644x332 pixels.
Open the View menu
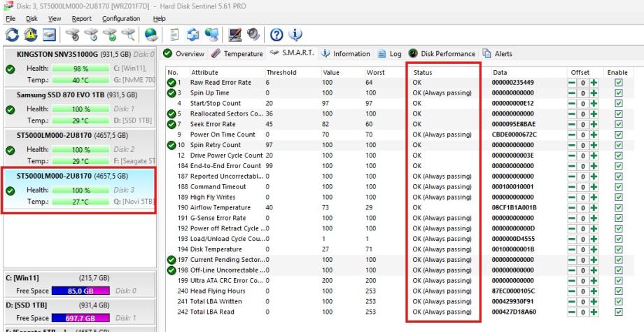[55, 18]
